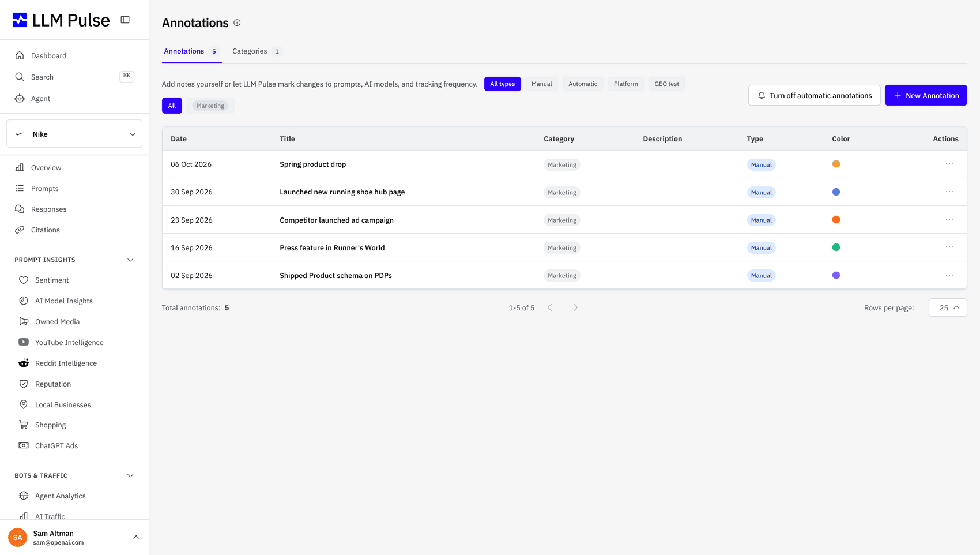Open Responses chat icon
The height and width of the screenshot is (555, 980).
20,209
